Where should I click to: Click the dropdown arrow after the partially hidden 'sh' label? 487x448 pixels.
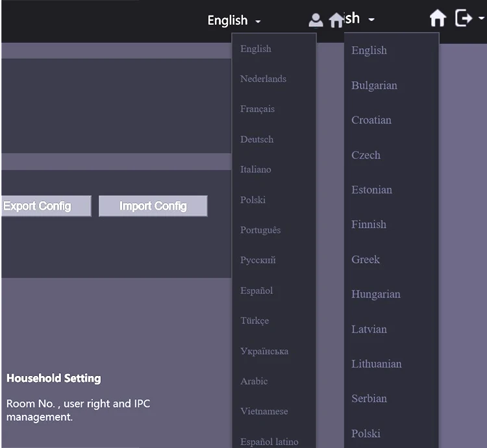(371, 20)
